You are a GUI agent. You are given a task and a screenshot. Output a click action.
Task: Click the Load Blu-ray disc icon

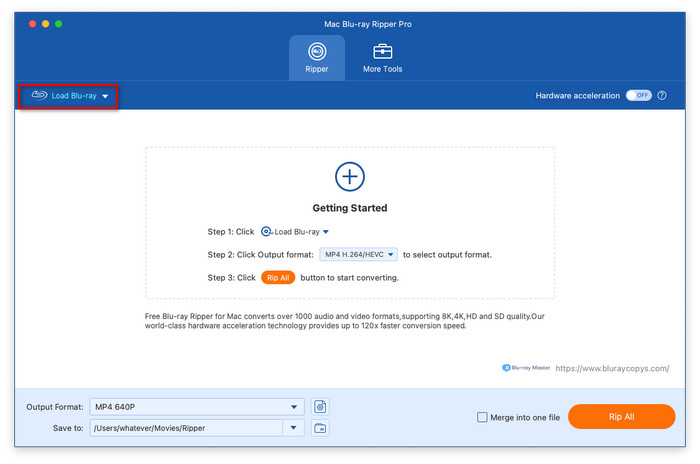coord(39,96)
